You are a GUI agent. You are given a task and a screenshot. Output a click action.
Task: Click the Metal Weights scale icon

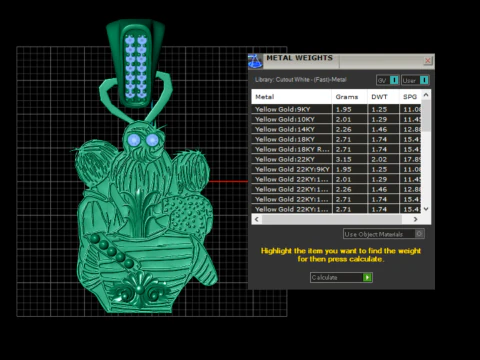(x=255, y=61)
